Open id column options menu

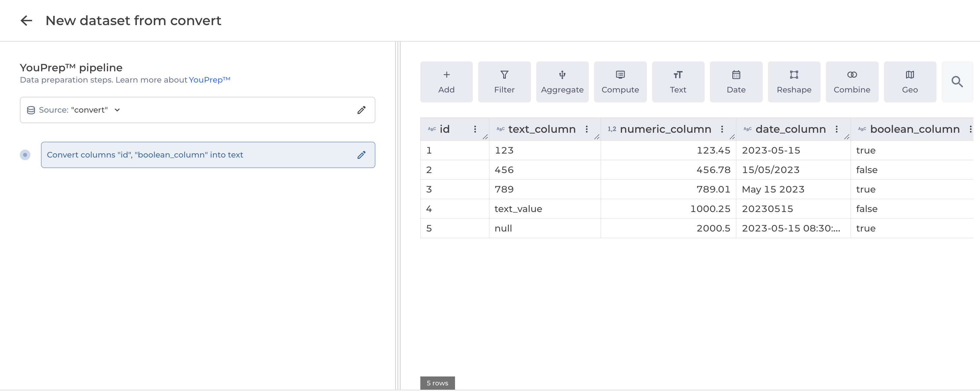tap(475, 129)
